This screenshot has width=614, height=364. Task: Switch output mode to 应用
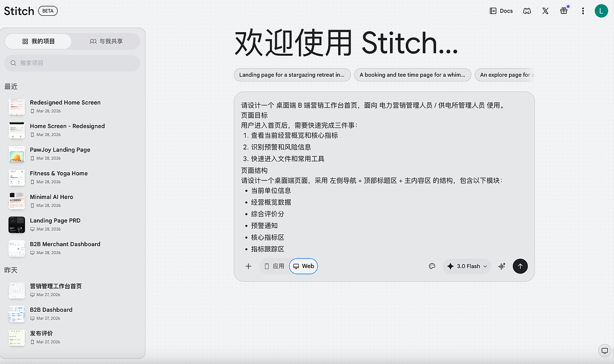[274, 266]
